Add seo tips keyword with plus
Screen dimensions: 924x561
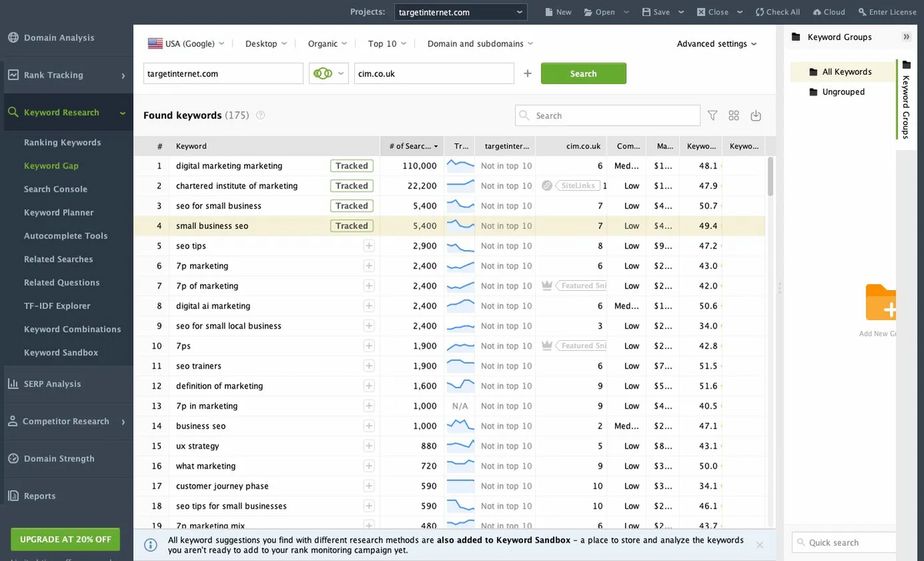[369, 246]
